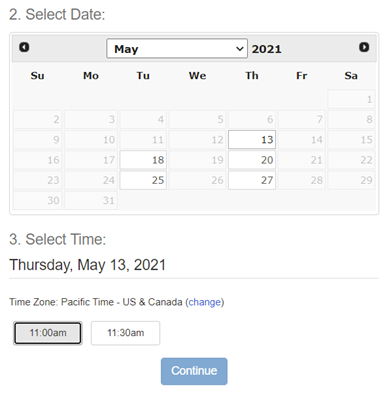Select May 13 on the calendar
This screenshot has width=390, height=393.
[252, 140]
